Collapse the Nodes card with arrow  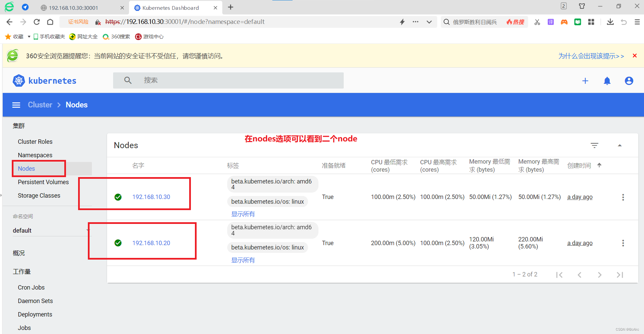[x=619, y=145]
